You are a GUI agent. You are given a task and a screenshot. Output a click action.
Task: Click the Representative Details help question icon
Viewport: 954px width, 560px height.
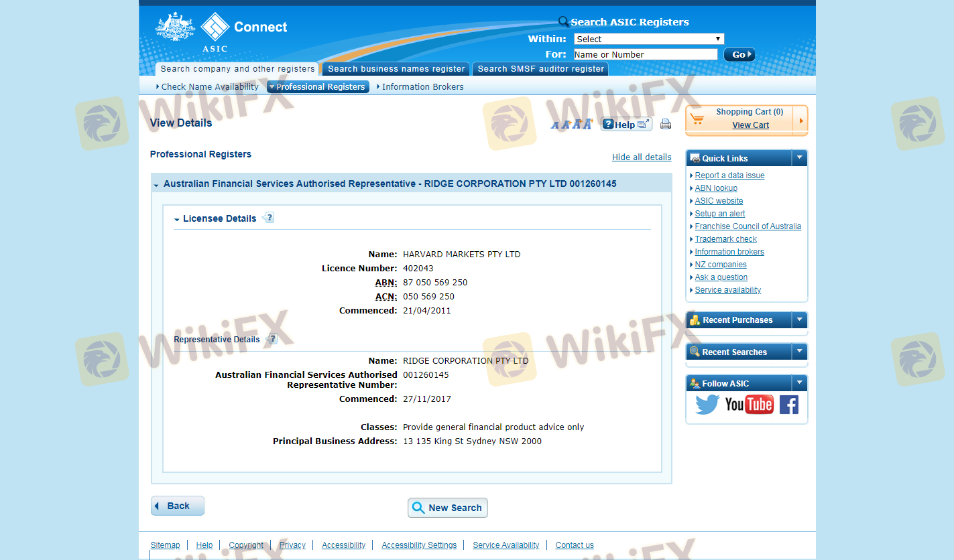(x=272, y=339)
